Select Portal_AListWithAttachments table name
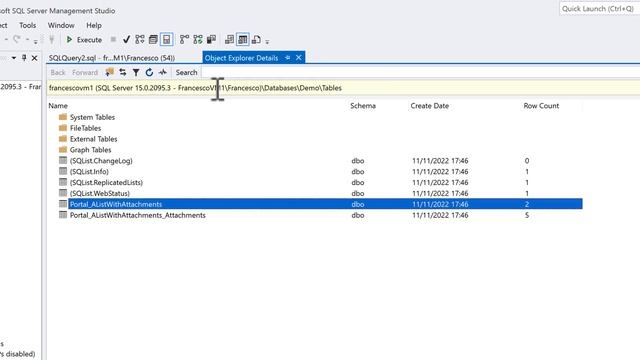Image resolution: width=640 pixels, height=360 pixels. point(116,204)
